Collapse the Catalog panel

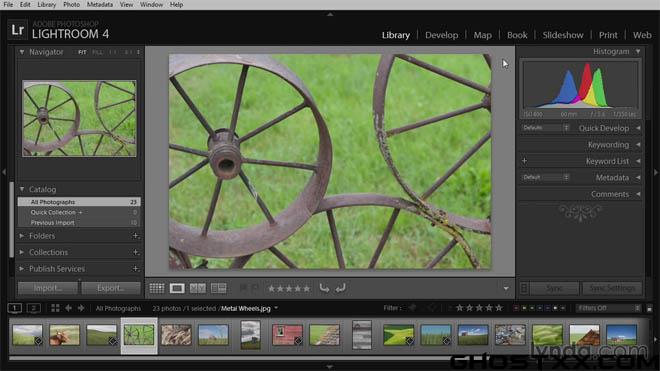tap(22, 190)
